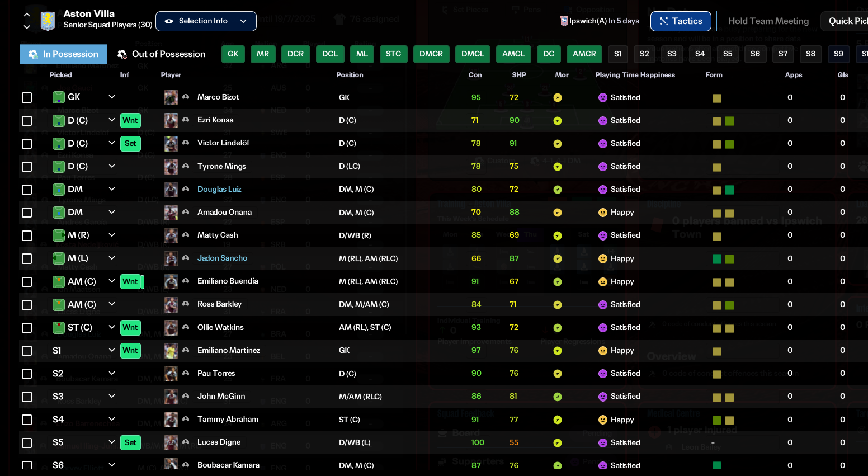868x476 pixels.
Task: Select the checkbox for Tammy Abraham
Action: point(27,420)
